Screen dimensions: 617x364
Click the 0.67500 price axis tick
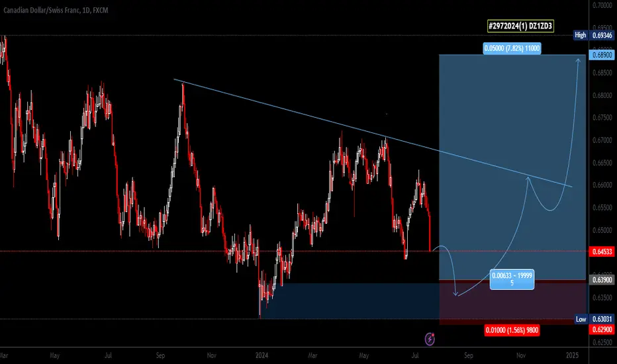point(602,118)
